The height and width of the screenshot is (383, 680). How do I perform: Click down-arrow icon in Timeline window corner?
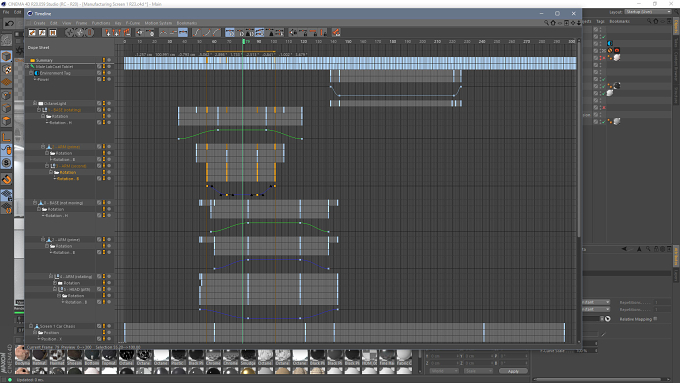[x=579, y=23]
